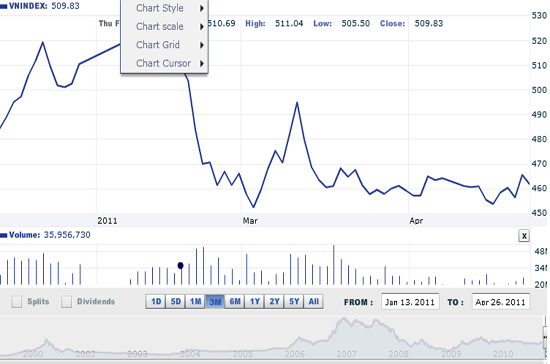550x364 pixels.
Task: Select the 5Y time range
Action: coord(294,302)
